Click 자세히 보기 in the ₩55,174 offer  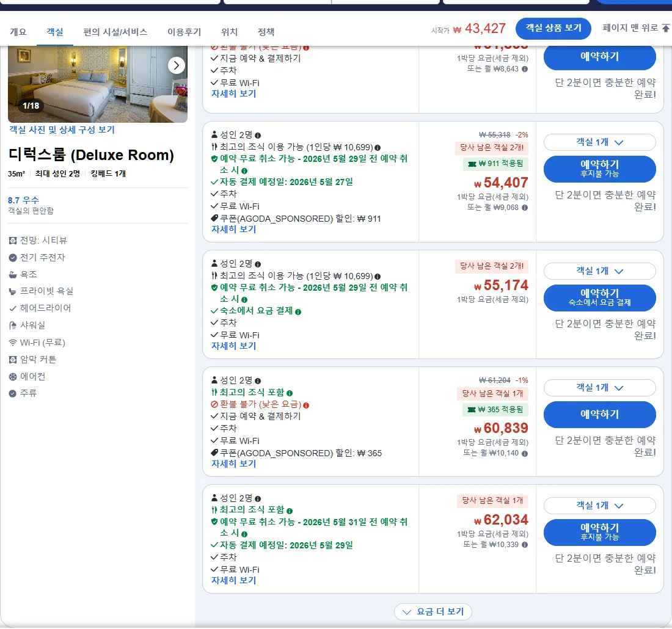(233, 346)
